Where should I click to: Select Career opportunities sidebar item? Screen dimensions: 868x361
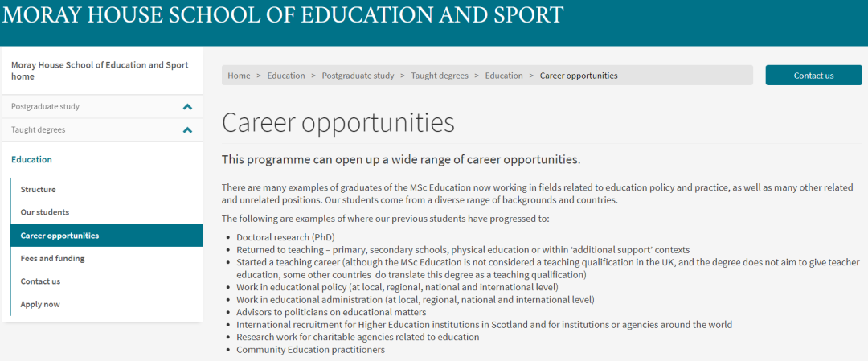tap(107, 236)
